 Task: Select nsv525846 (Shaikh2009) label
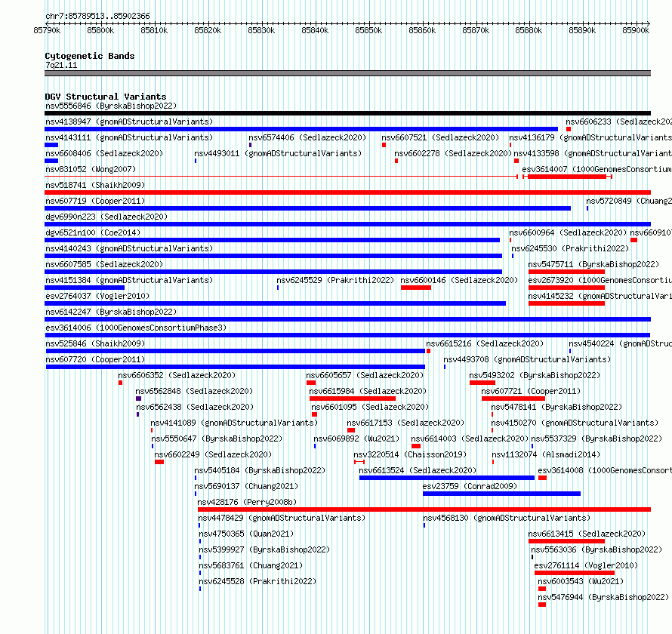click(x=95, y=343)
